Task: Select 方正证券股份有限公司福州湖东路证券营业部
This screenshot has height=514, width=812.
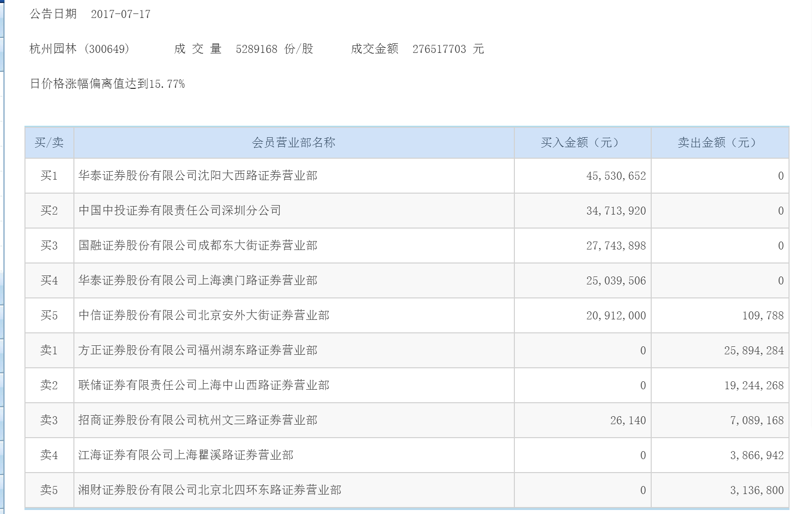Action: (x=198, y=350)
